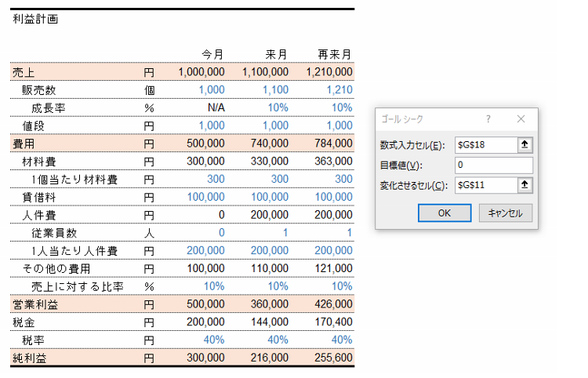The height and width of the screenshot is (378, 588).
Task: Click 純利益 value 216,000
Action: pos(270,358)
